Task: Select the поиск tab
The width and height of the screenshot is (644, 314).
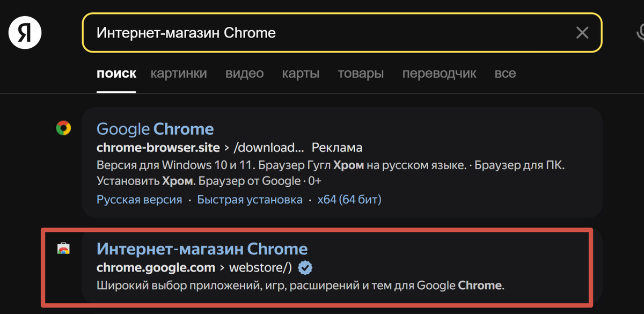Action: pos(116,74)
